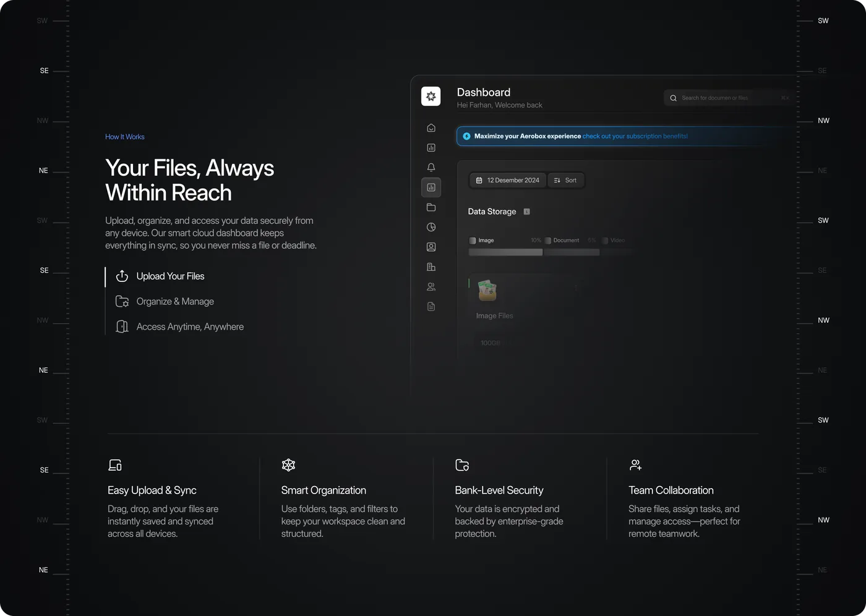This screenshot has width=866, height=616.
Task: Open the pie chart icon in sidebar
Action: [431, 227]
